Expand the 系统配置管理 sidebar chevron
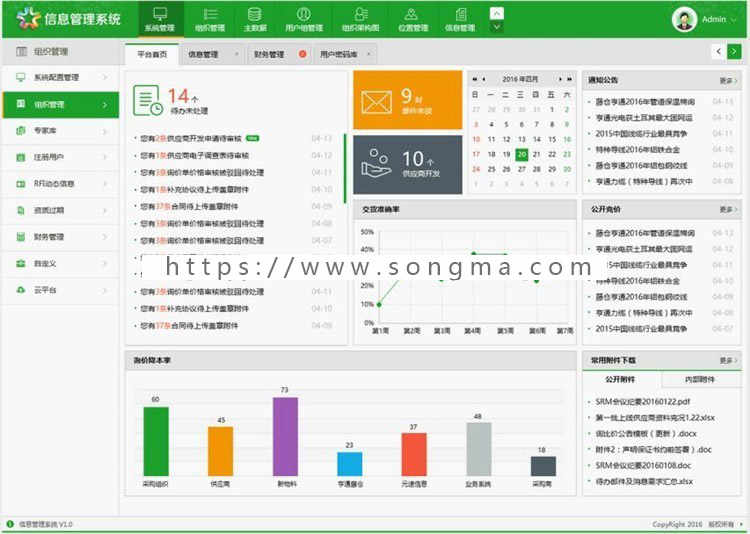The image size is (750, 534). pyautogui.click(x=105, y=77)
